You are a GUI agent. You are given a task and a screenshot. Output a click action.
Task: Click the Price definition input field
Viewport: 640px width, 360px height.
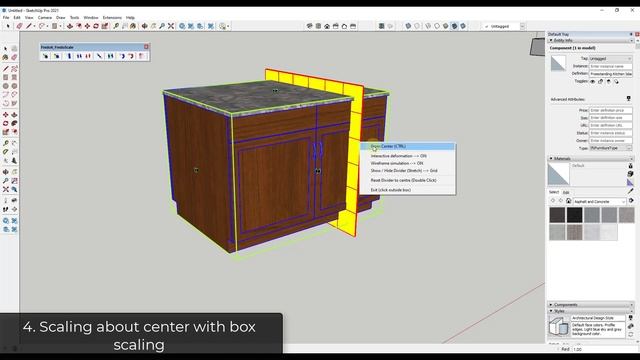pyautogui.click(x=611, y=110)
